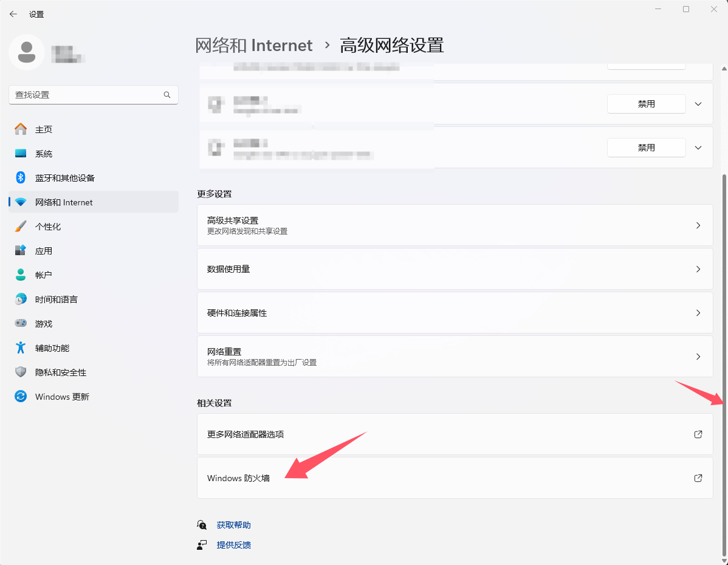Click the Wi-Fi network icon in sidebar

[21, 202]
